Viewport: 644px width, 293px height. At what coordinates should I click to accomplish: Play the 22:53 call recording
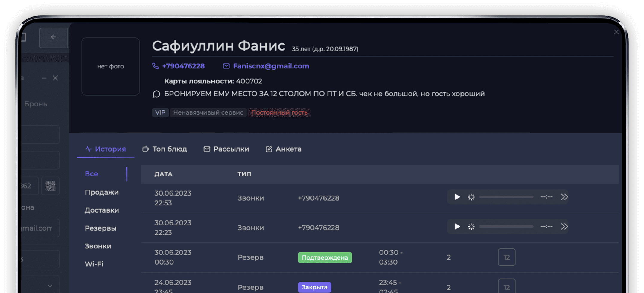457,197
